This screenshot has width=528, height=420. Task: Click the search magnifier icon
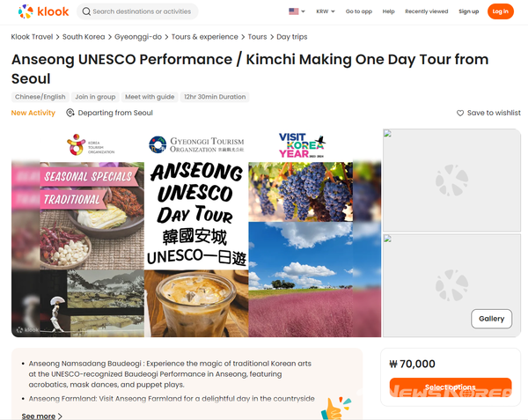(86, 11)
